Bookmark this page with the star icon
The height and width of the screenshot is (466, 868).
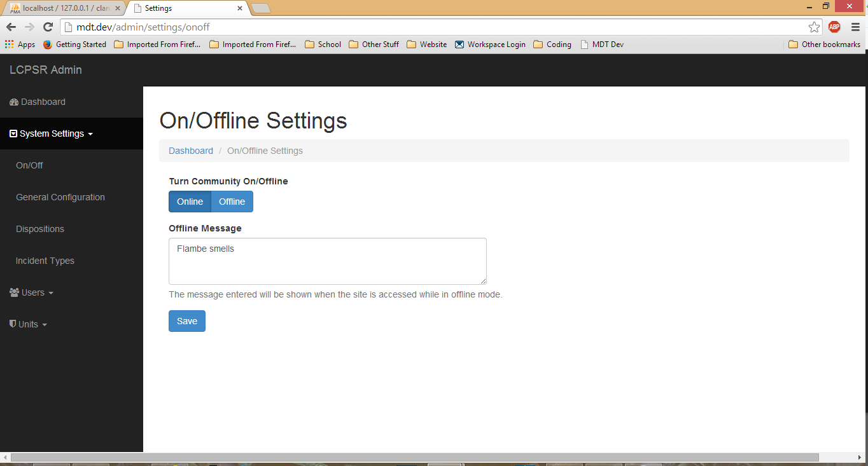814,27
